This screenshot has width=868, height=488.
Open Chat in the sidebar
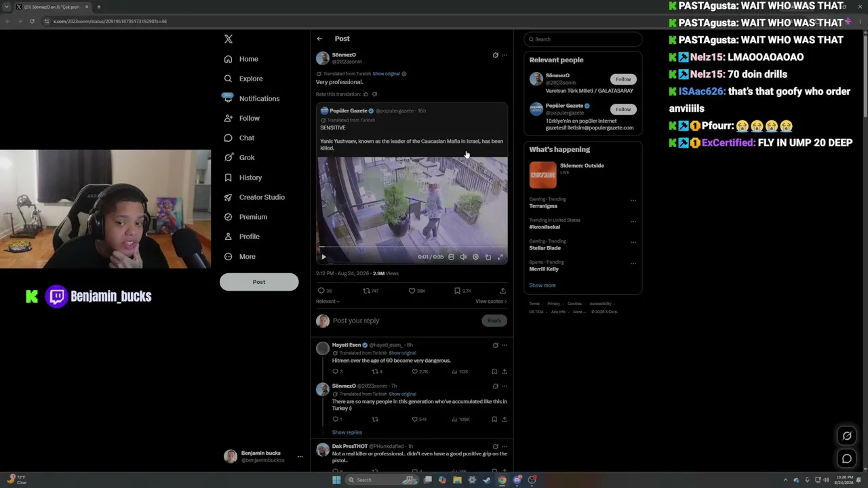pyautogui.click(x=239, y=138)
